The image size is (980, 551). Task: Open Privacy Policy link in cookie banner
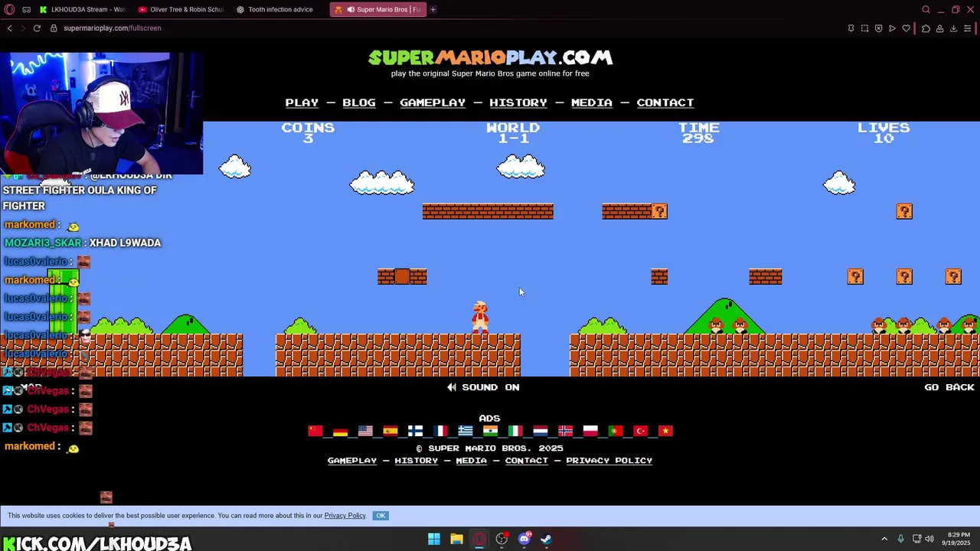(x=345, y=516)
